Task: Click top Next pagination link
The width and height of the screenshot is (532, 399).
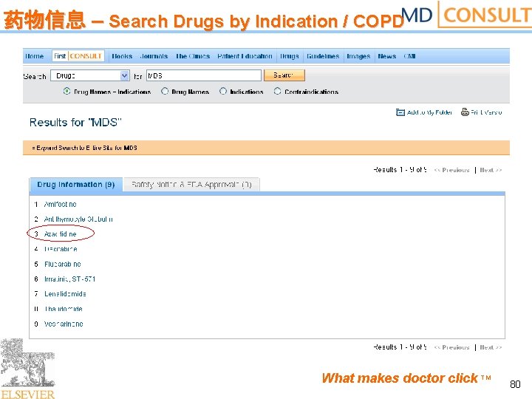Action: tap(491, 170)
